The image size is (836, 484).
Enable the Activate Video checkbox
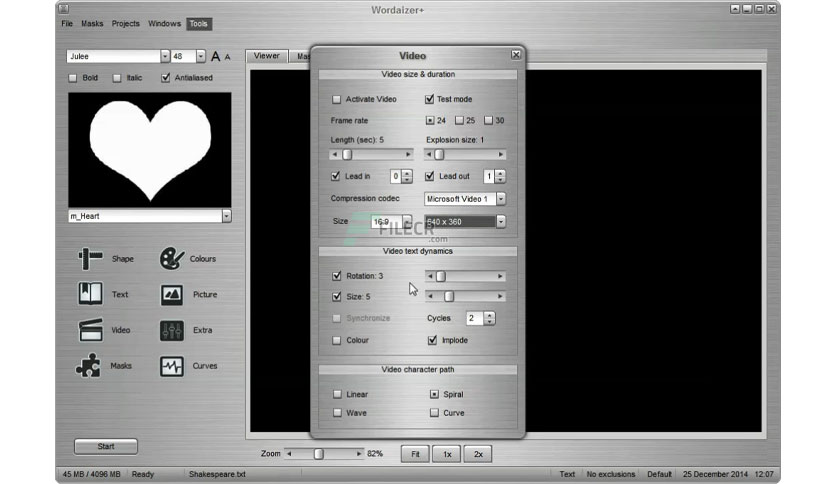coord(336,99)
